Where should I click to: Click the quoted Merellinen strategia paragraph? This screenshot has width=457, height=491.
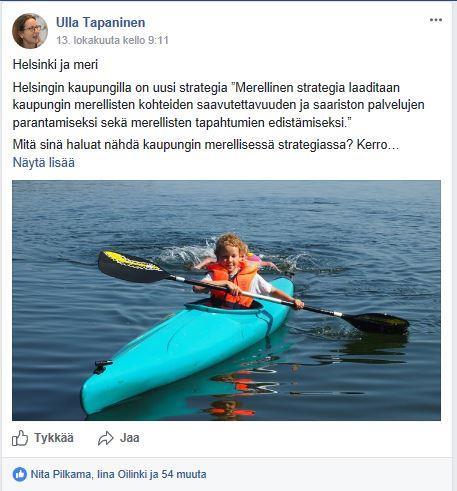tap(219, 105)
